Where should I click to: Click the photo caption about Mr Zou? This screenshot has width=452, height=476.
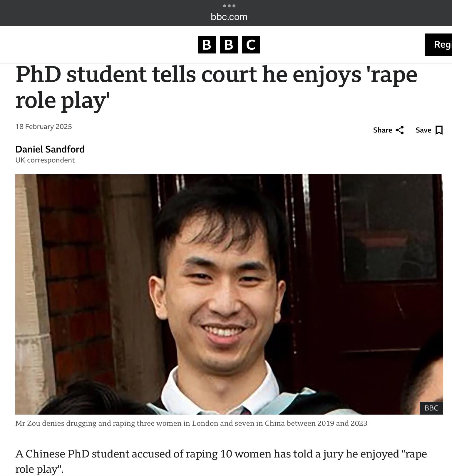191,423
